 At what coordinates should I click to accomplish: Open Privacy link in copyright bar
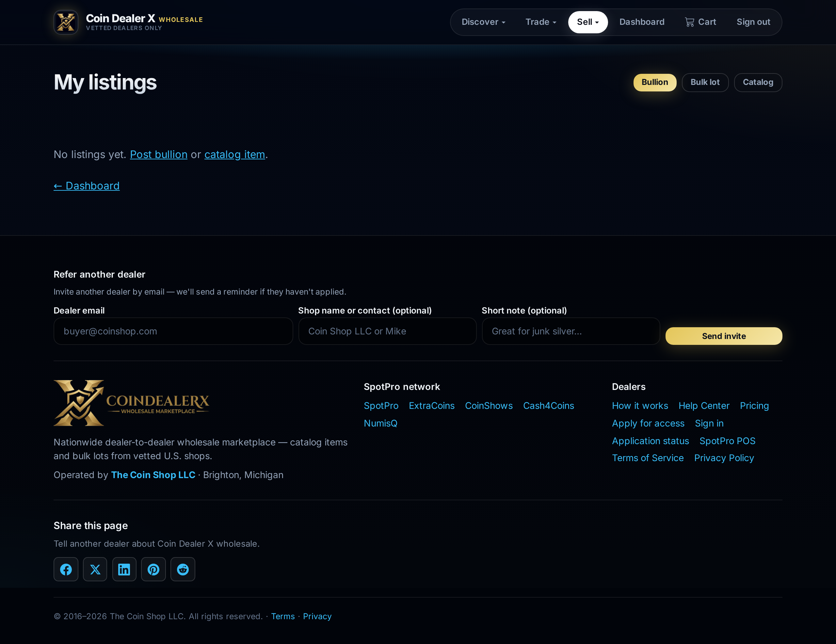tap(317, 617)
